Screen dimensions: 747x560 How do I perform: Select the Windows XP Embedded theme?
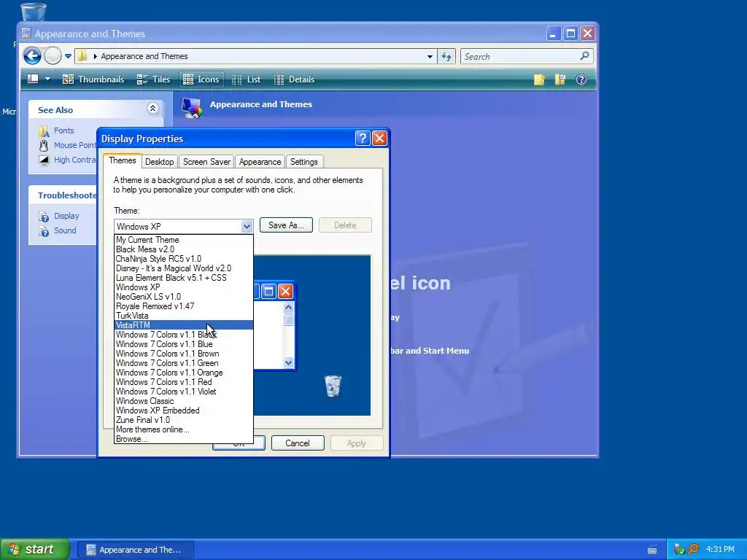click(x=184, y=411)
